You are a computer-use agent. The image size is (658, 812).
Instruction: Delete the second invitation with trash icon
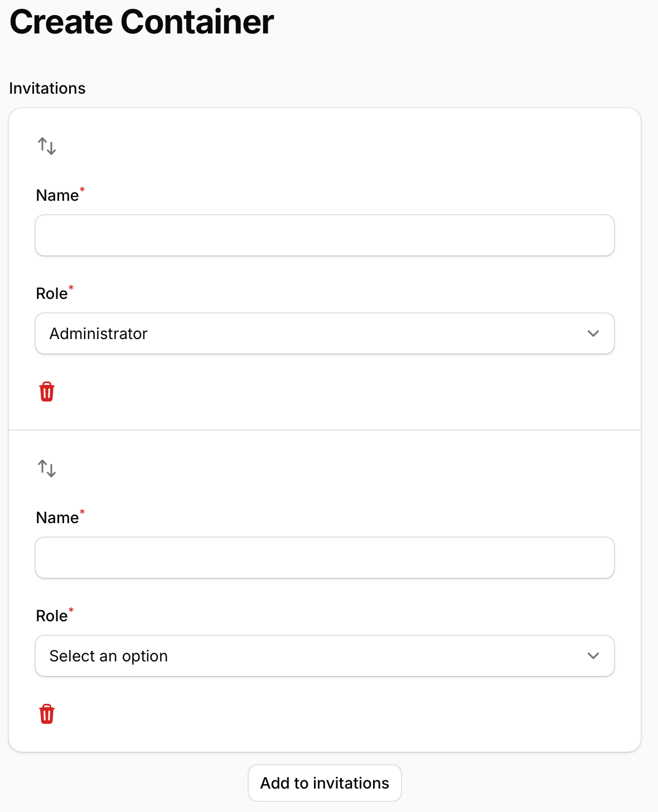point(47,714)
